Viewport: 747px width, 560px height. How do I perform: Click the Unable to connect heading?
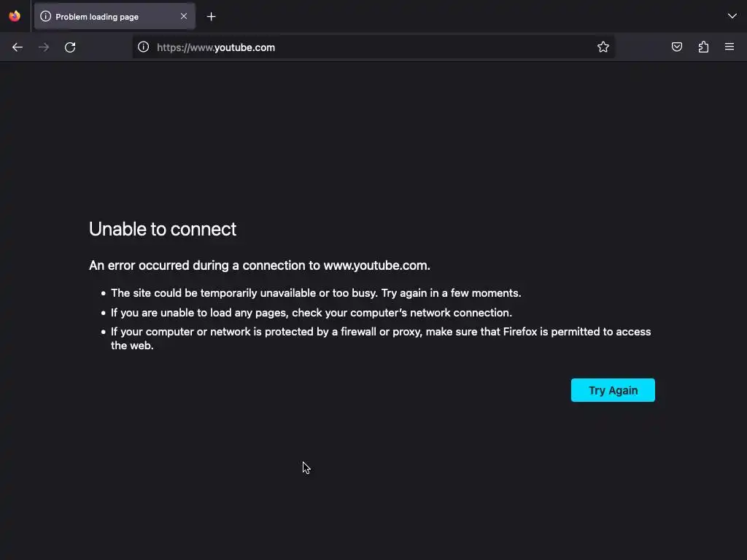point(163,229)
